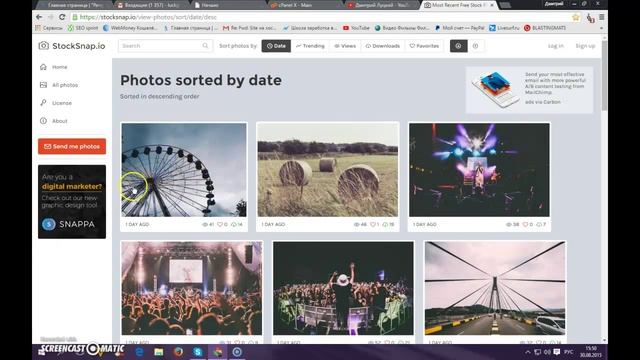
Task: Open the Ferris wheel photo thumbnail
Action: (184, 170)
